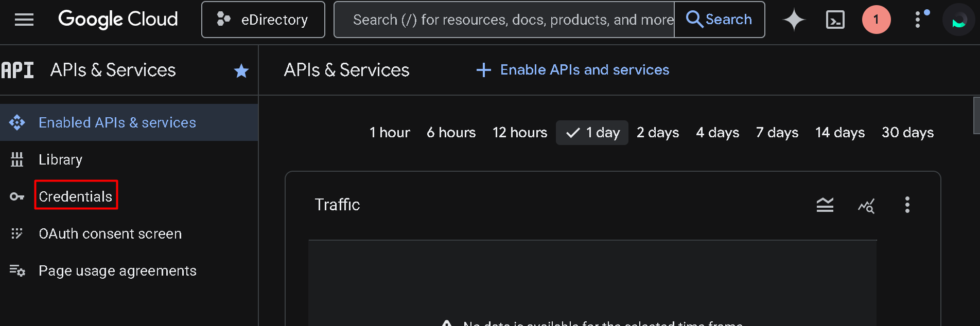Select the 6 hours time range
The height and width of the screenshot is (326, 980).
pos(451,133)
